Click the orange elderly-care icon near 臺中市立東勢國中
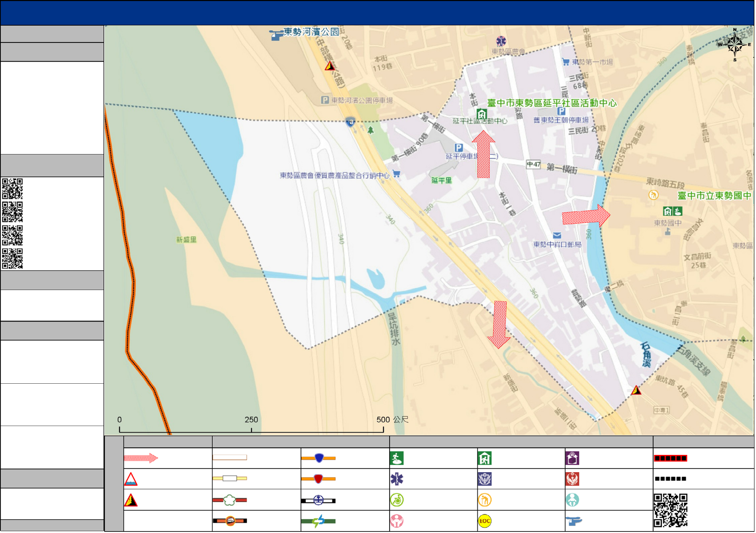 pos(654,195)
